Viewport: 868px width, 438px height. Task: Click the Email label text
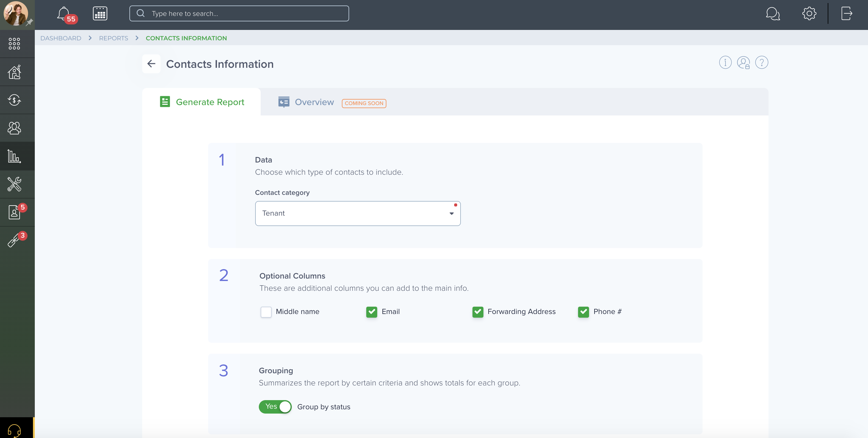click(391, 312)
